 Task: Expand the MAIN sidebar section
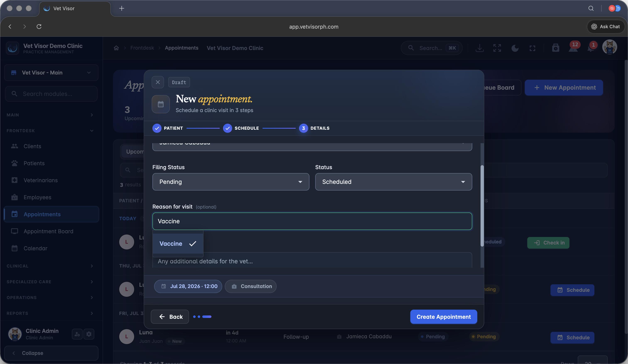[50, 115]
